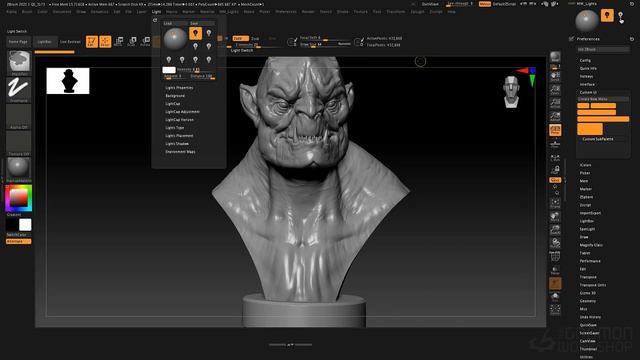
Task: Toggle the orange Menus button at top
Action: 484,4
